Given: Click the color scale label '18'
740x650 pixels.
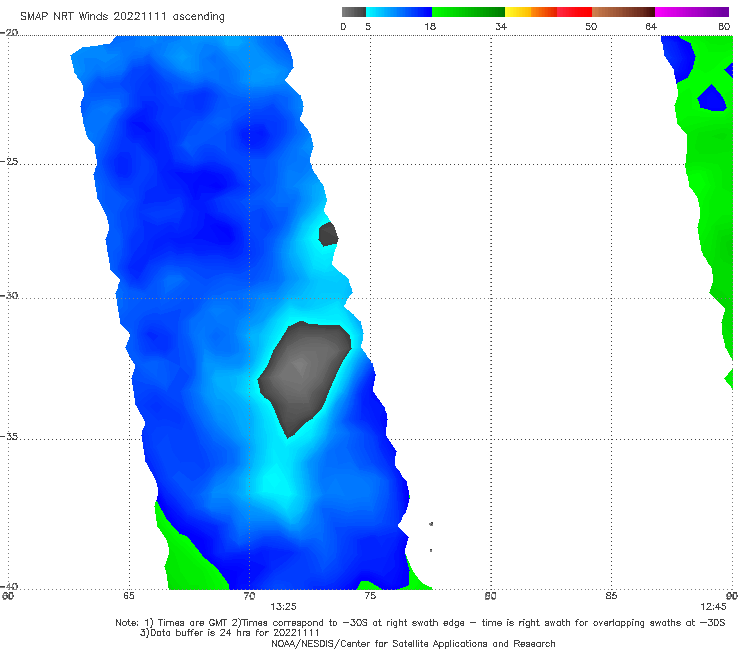Looking at the screenshot, I should click(430, 26).
